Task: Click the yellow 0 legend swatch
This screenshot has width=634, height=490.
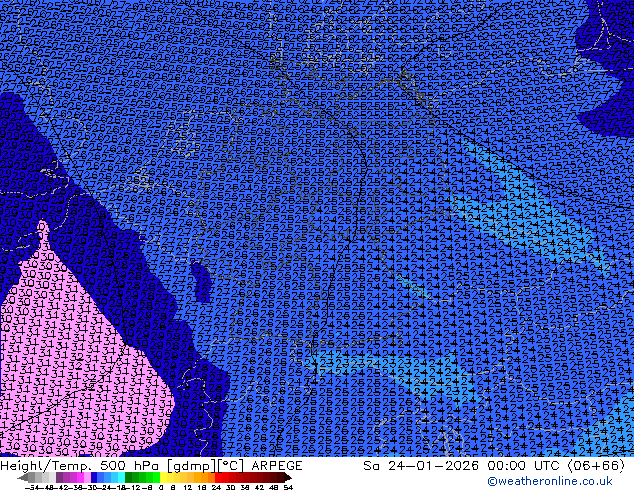Action: (163, 478)
